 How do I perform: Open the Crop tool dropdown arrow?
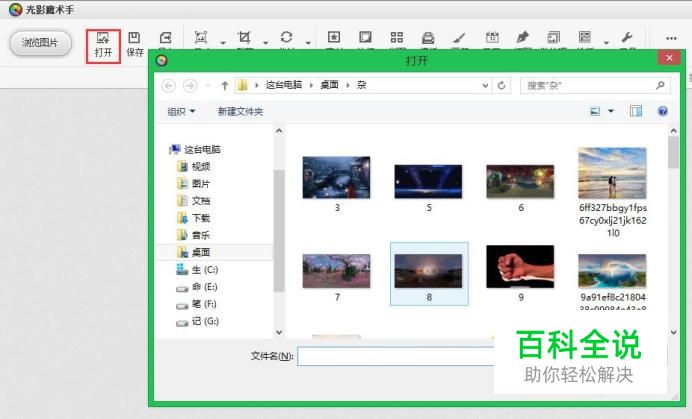click(266, 43)
